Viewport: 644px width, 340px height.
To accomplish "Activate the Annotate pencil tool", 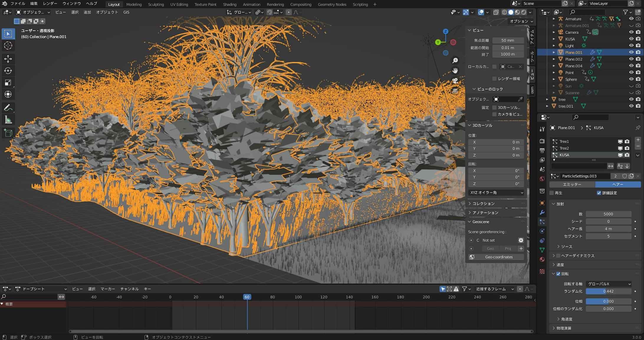I will [x=8, y=108].
